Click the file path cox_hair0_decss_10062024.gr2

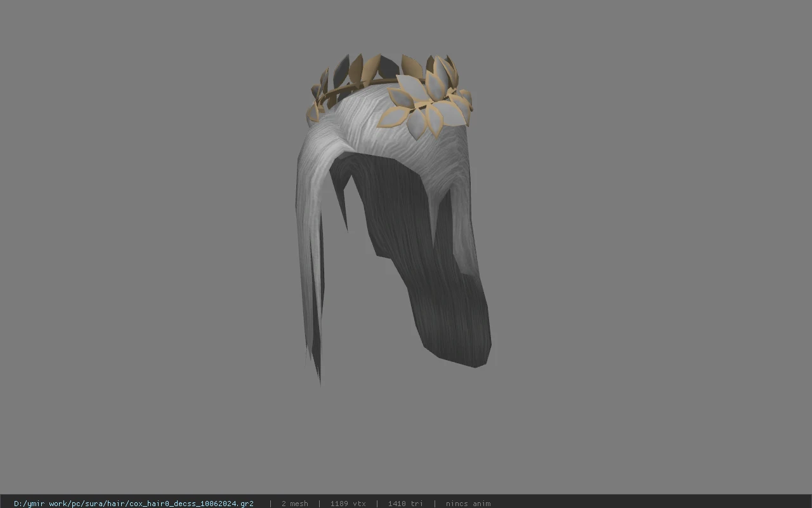134,504
